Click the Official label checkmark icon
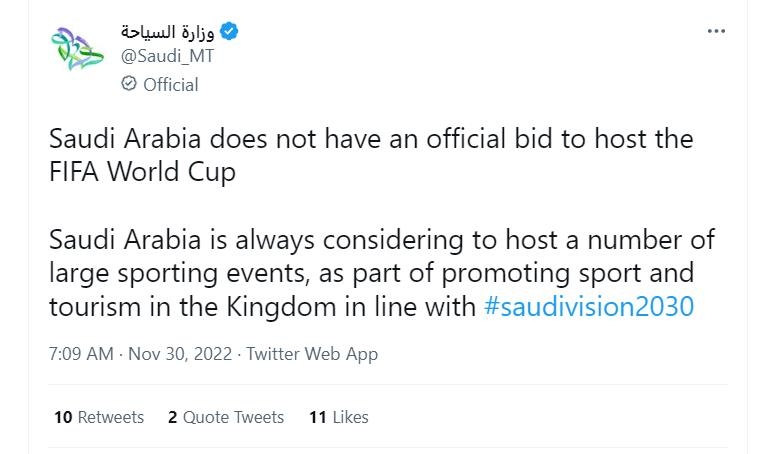The image size is (762, 454). point(128,84)
